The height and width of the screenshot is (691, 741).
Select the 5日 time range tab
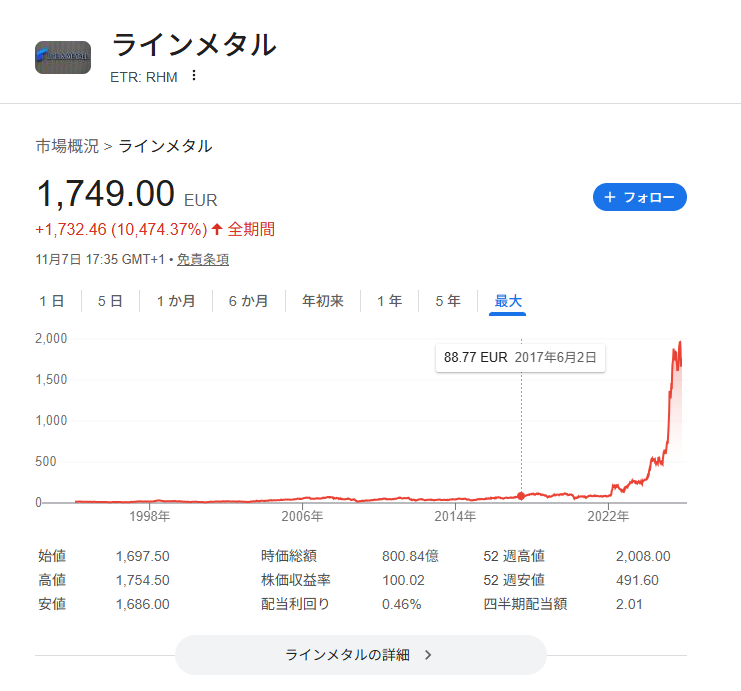[110, 301]
